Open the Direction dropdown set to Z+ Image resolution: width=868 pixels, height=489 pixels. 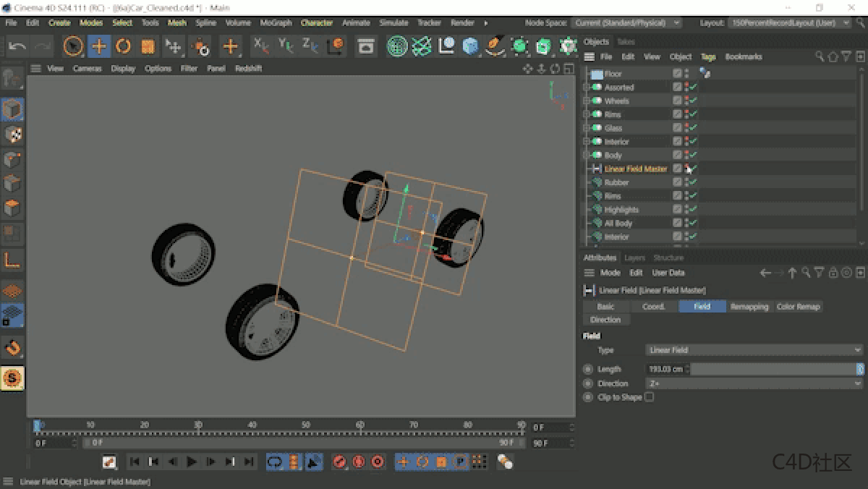(x=752, y=383)
